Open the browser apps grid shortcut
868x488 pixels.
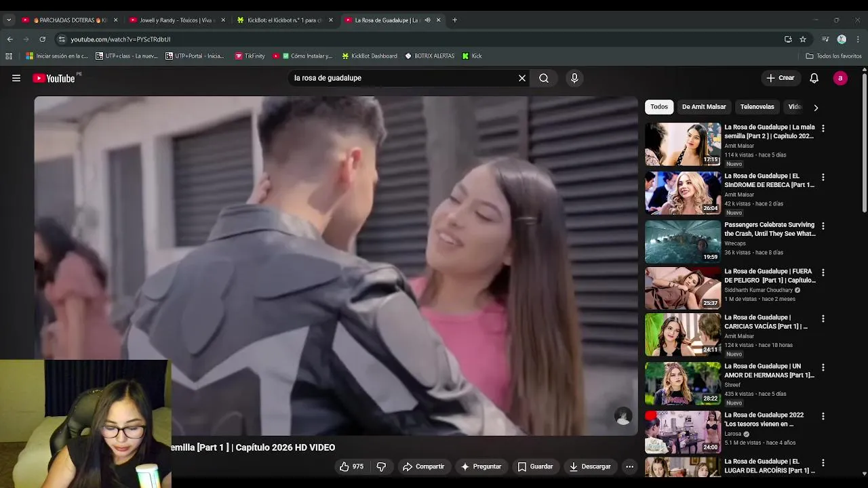(x=9, y=56)
